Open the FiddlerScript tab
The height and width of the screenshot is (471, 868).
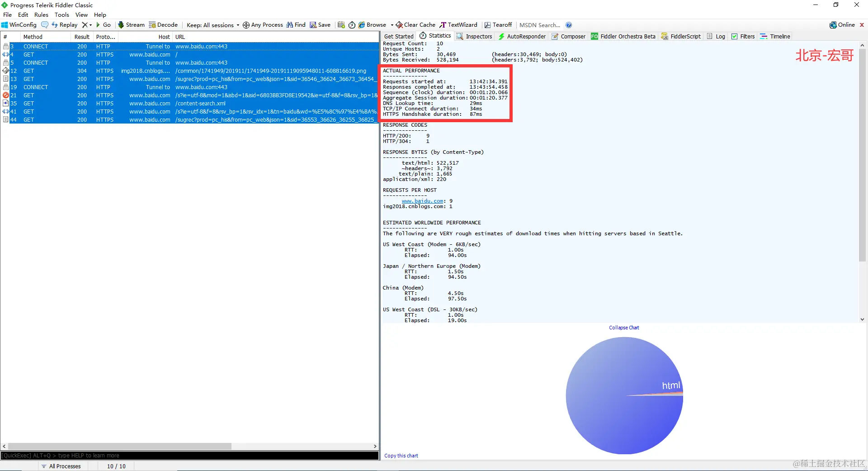(x=681, y=36)
